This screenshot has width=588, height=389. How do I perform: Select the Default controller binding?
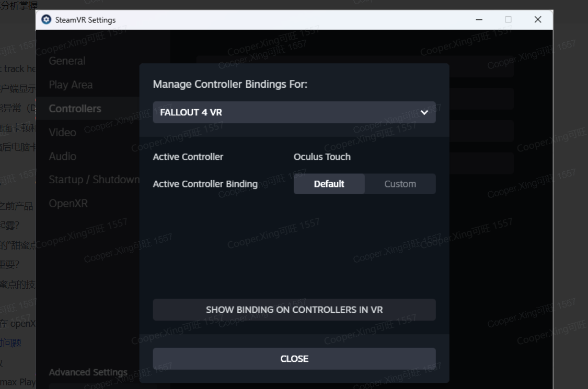[329, 184]
